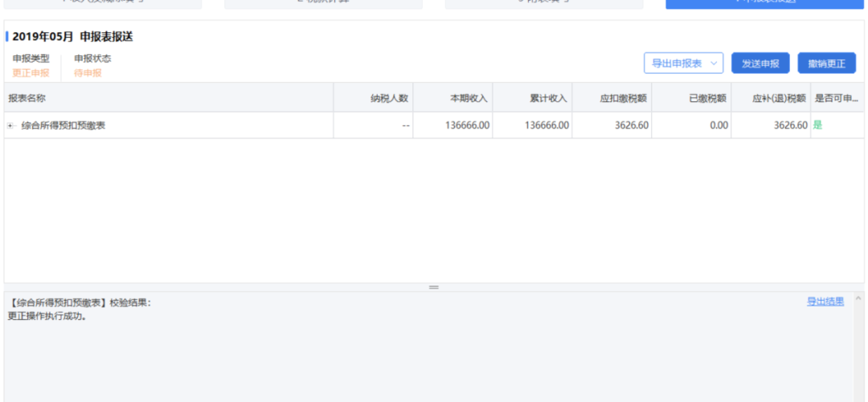Click the 累计收入 column header
The image size is (868, 402).
click(548, 98)
